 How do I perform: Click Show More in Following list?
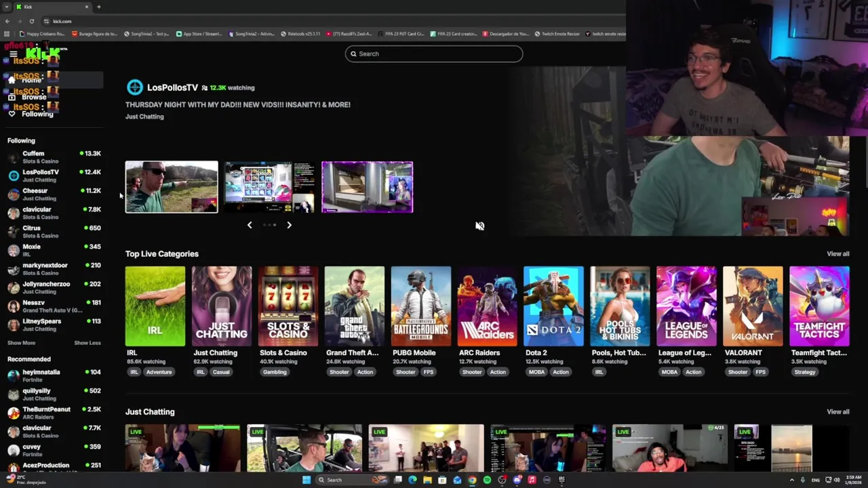(x=21, y=343)
